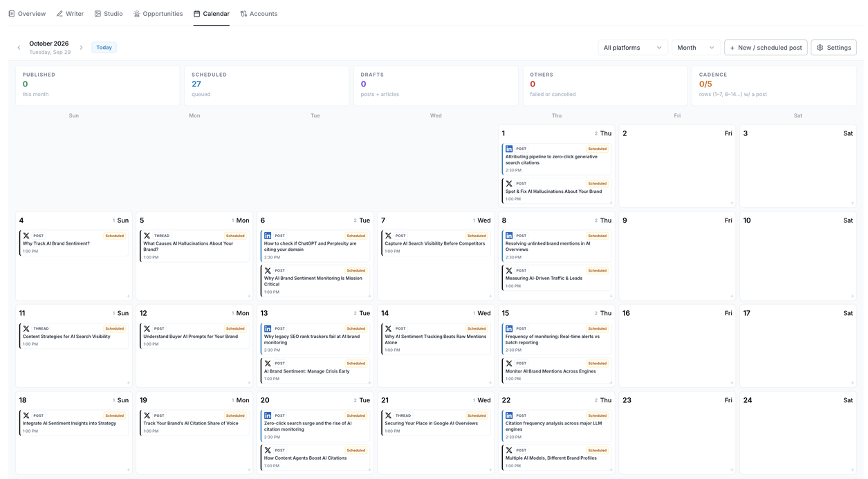Click the X icon on Measuring AI-Driven Traffic post
The width and height of the screenshot is (868, 479).
click(509, 270)
